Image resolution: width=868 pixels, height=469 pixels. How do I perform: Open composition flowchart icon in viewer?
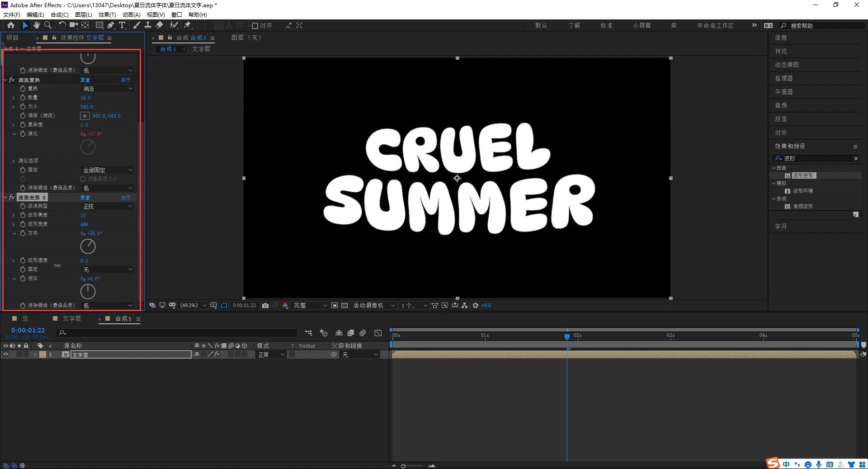click(465, 306)
